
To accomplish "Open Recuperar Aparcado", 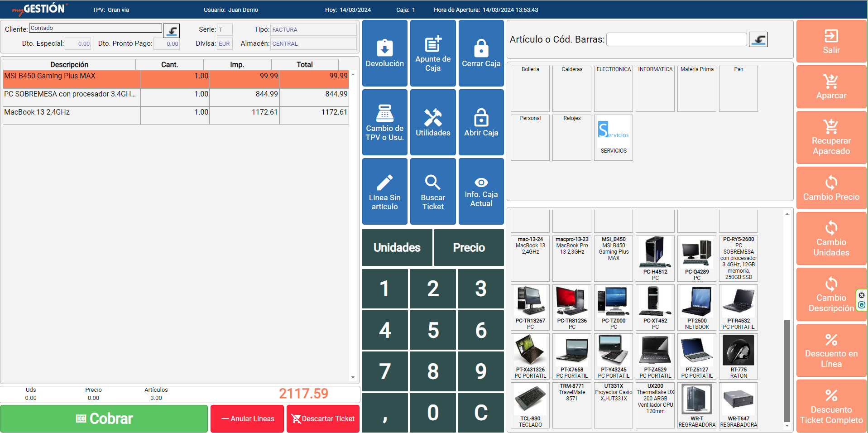I will [x=831, y=137].
